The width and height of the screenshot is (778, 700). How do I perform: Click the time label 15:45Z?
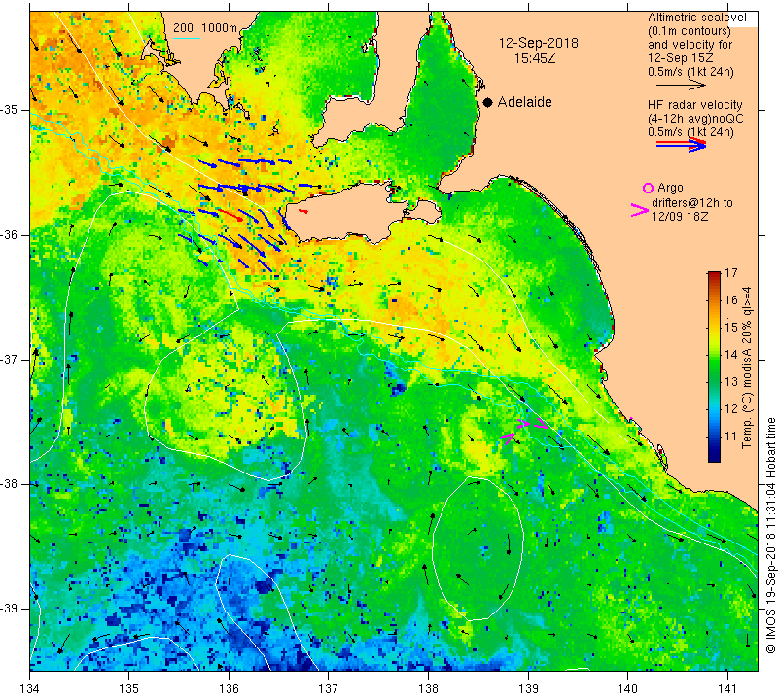point(534,58)
